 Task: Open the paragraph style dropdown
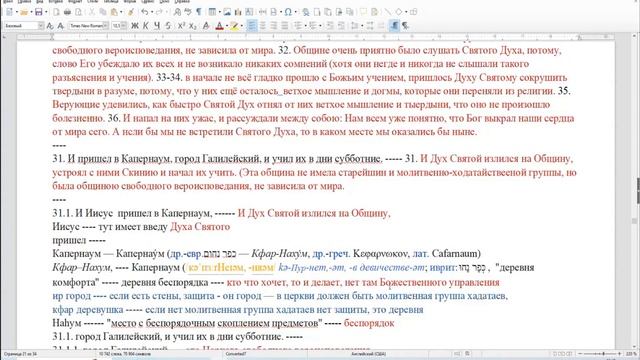41,26
